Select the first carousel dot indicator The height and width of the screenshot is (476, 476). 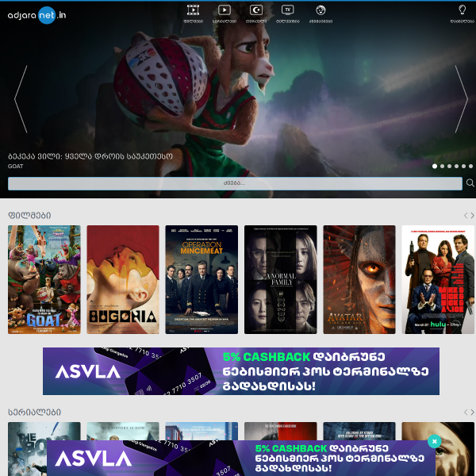click(x=435, y=167)
